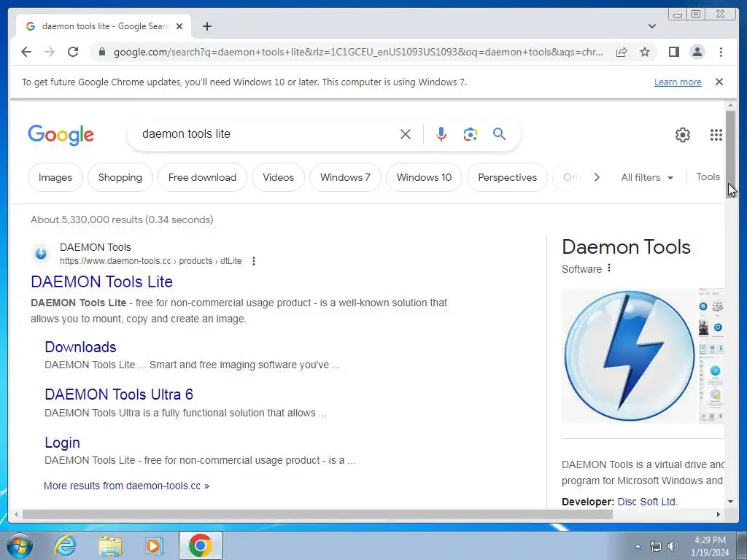The image size is (747, 560).
Task: Submit search with the magnifier icon
Action: [499, 134]
